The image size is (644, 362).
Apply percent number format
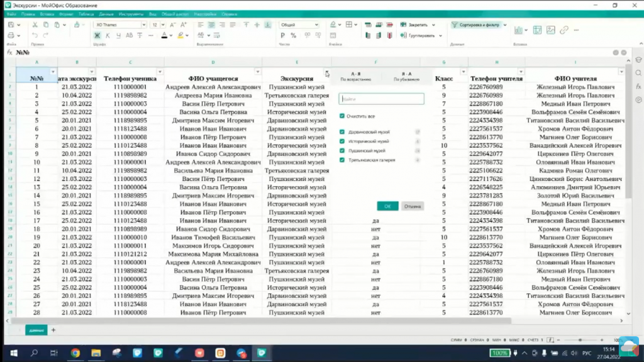293,35
